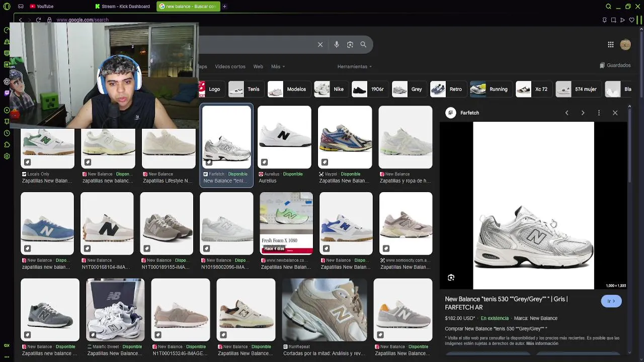Click the address bar URL
The image size is (644, 362).
83,20
